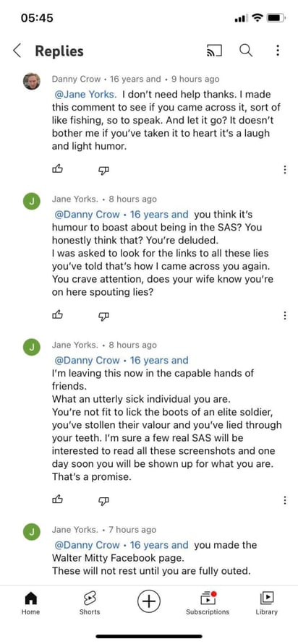Image resolution: width=298 pixels, height=644 pixels.
Task: Switch to the Shorts tab
Action: pos(90,604)
